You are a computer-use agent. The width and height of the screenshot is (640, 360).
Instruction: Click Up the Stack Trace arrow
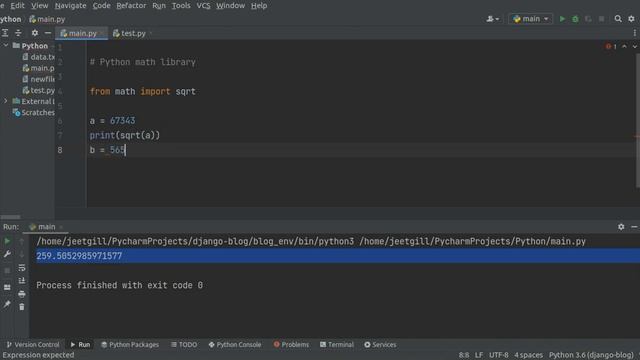[x=22, y=241]
